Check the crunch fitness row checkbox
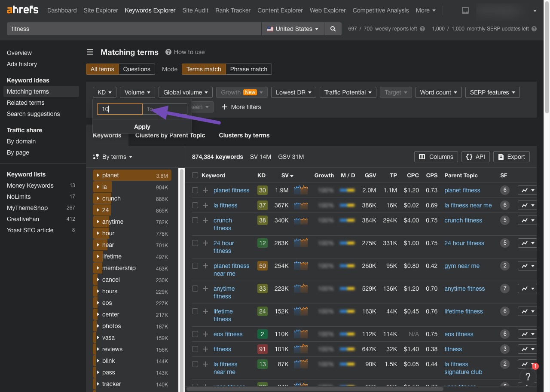 coord(195,220)
